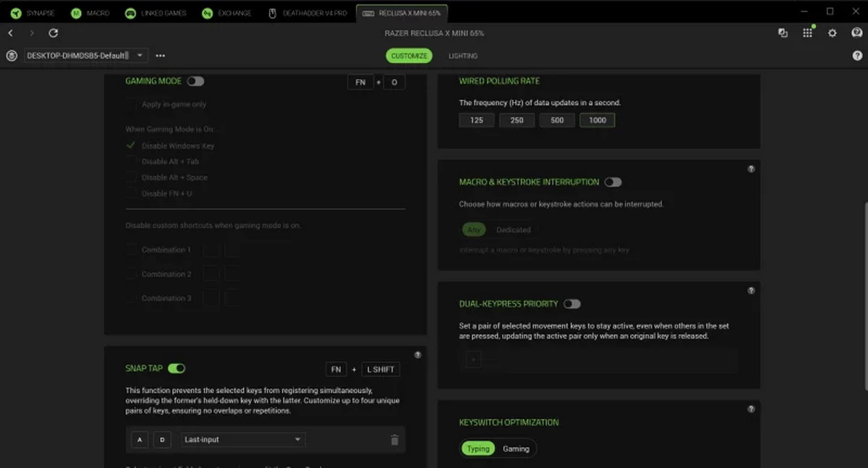The width and height of the screenshot is (868, 468).
Task: Open help icon for Snap Tap
Action: pyautogui.click(x=417, y=355)
